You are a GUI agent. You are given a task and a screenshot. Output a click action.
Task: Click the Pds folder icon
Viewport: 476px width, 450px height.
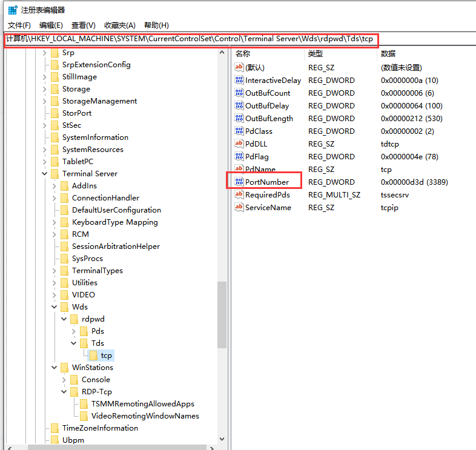pos(84,331)
